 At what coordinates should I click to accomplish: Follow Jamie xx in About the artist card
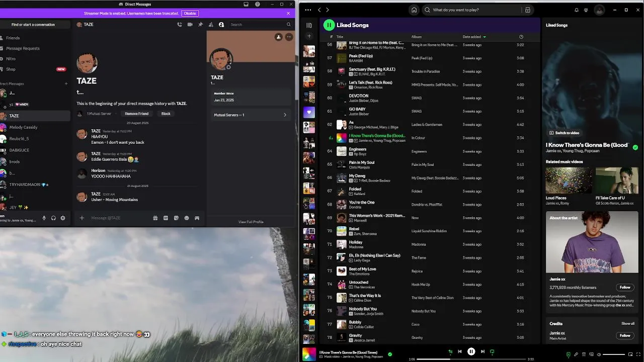[x=625, y=288]
